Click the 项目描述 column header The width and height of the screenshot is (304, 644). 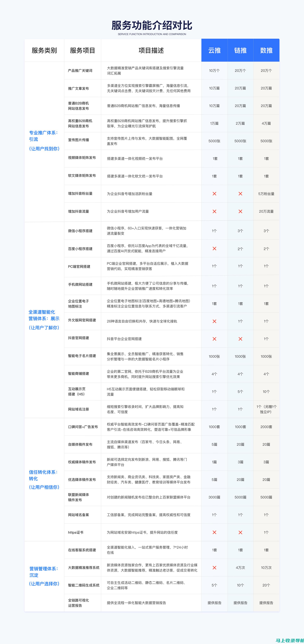pyautogui.click(x=151, y=51)
